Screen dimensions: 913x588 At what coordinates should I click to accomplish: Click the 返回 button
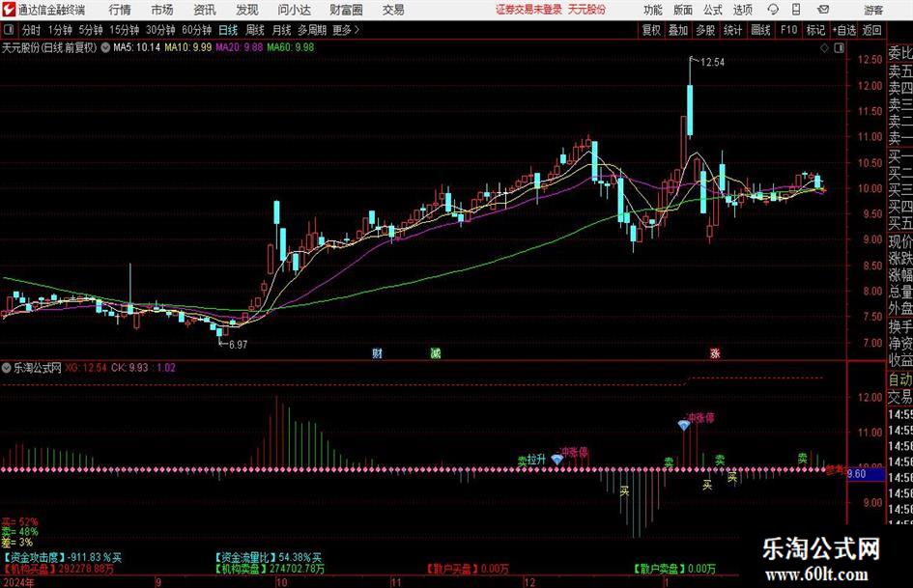[871, 30]
